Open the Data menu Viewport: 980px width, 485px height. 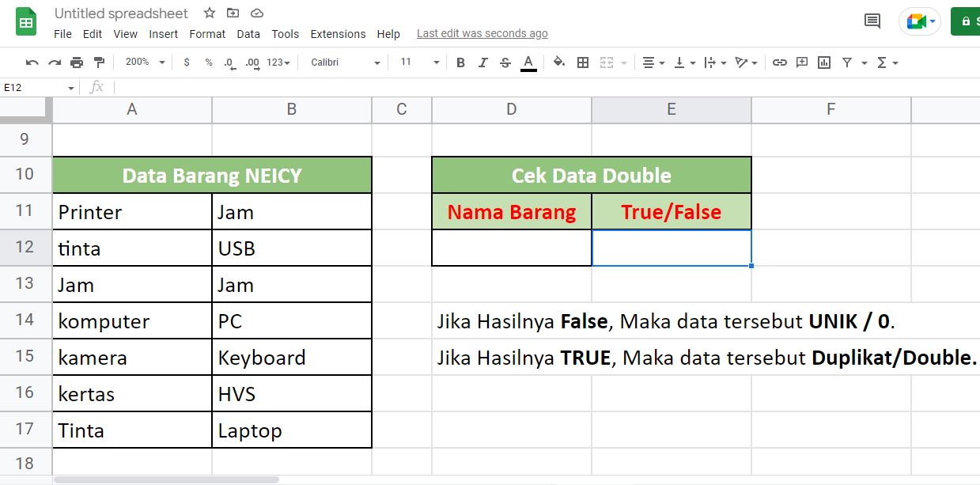pos(248,34)
